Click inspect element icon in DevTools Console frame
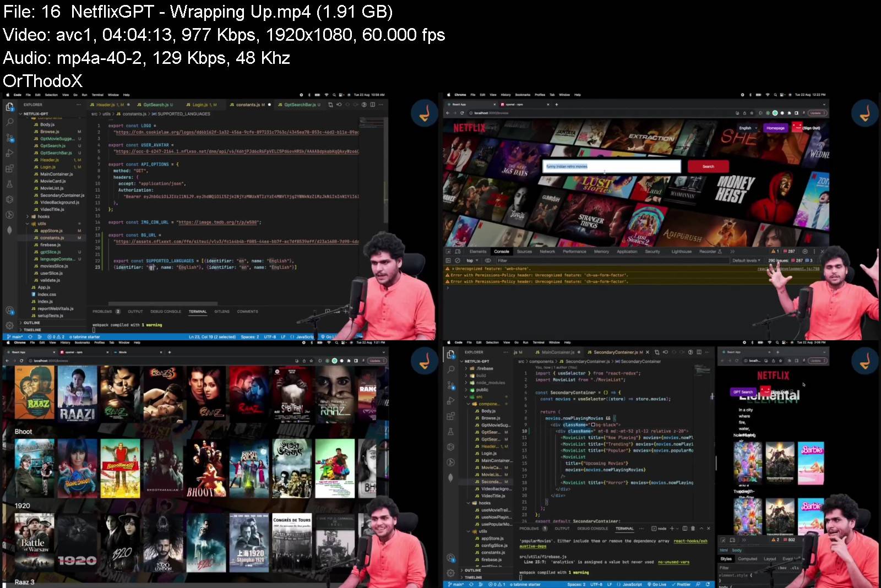 click(x=449, y=251)
